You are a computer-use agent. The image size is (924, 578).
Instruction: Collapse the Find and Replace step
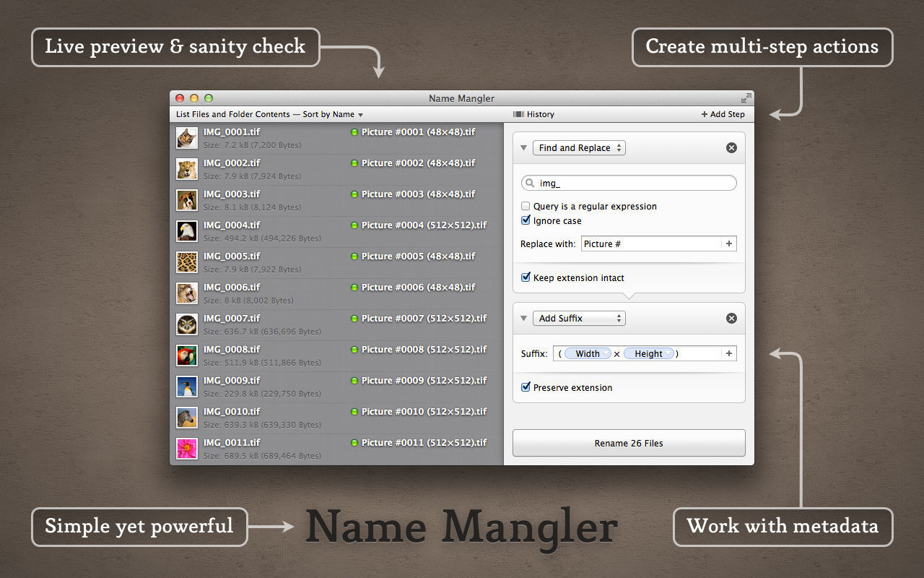[x=523, y=147]
